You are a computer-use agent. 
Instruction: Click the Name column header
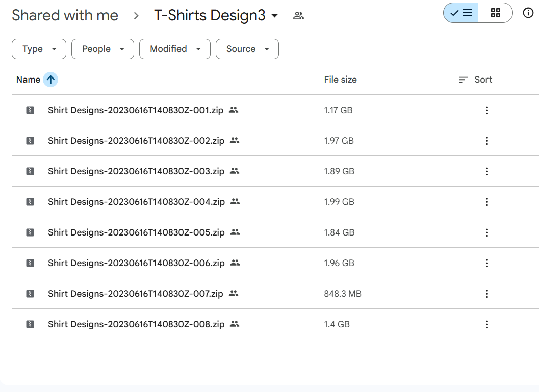(x=28, y=80)
